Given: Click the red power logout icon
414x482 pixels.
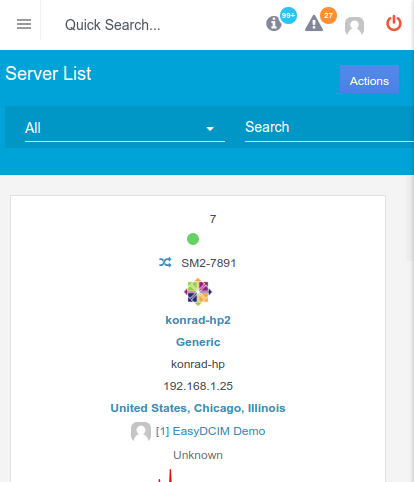Looking at the screenshot, I should coord(394,23).
